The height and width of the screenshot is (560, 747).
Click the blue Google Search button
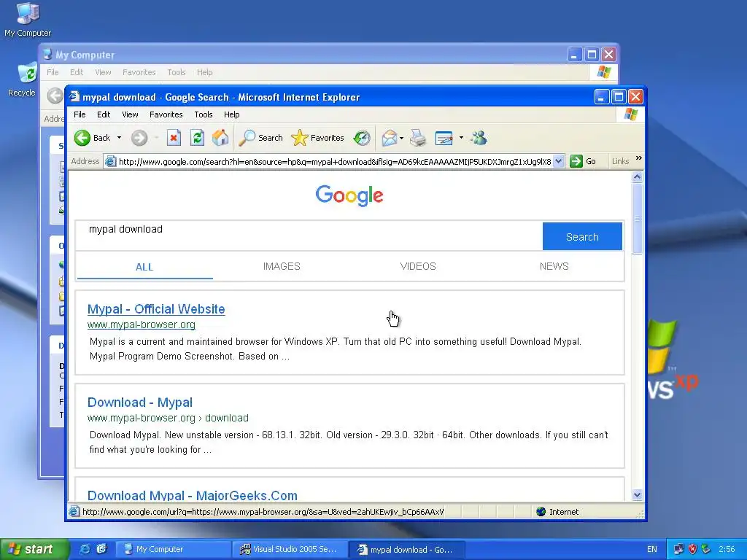[x=582, y=236]
